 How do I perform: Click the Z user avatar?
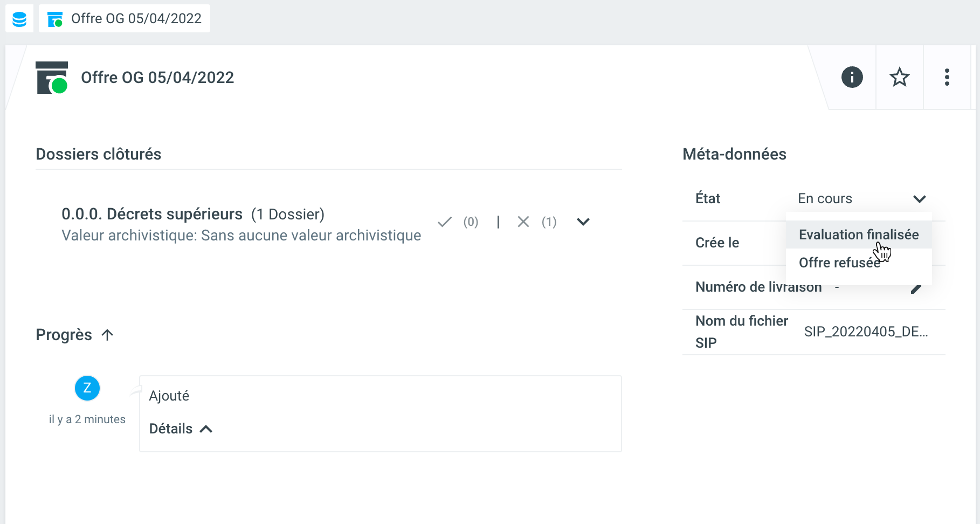(x=87, y=388)
